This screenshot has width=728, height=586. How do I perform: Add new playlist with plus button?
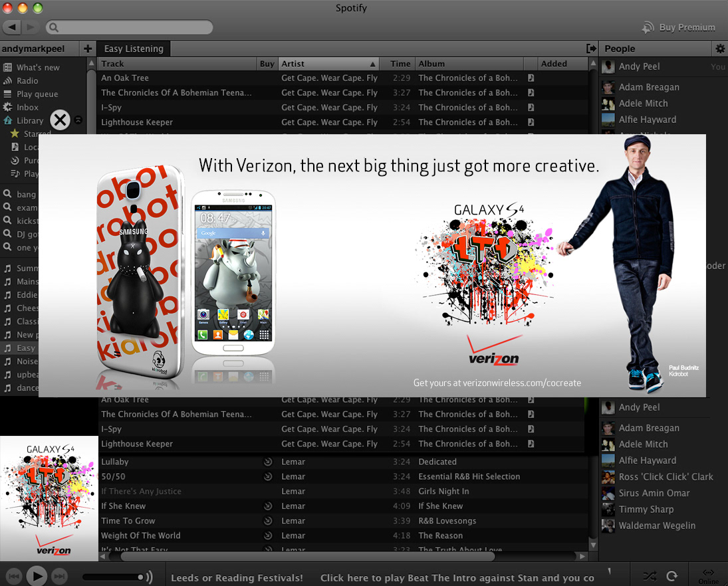88,49
